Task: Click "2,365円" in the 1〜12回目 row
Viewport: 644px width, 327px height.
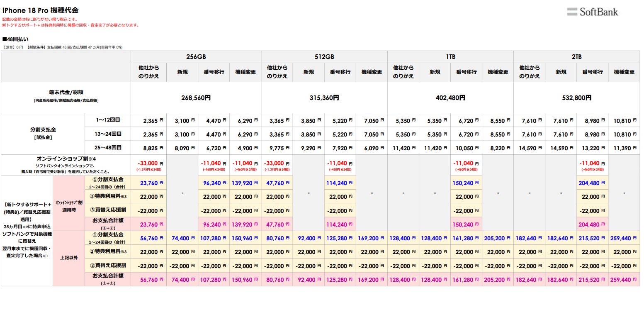Action: point(153,121)
